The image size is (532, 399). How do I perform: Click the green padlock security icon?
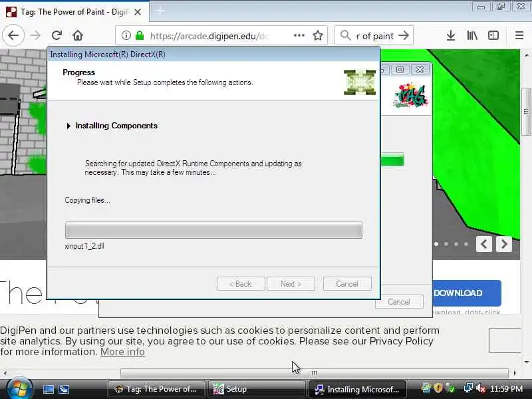140,35
